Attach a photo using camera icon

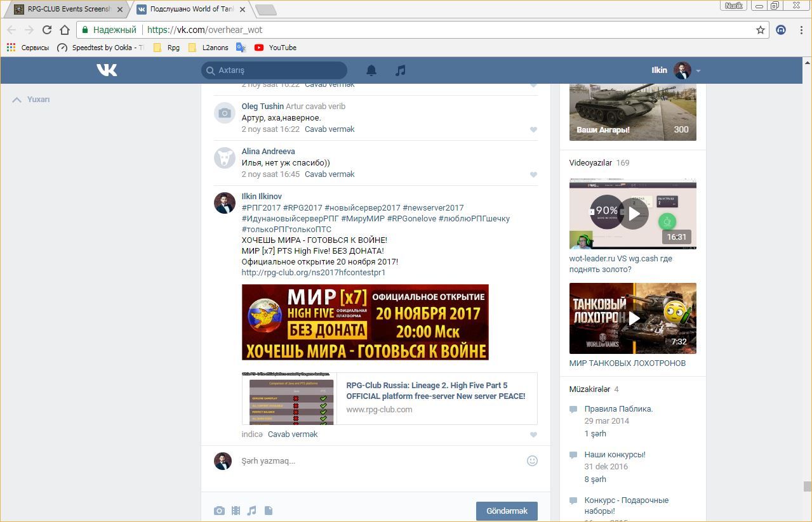tap(219, 511)
